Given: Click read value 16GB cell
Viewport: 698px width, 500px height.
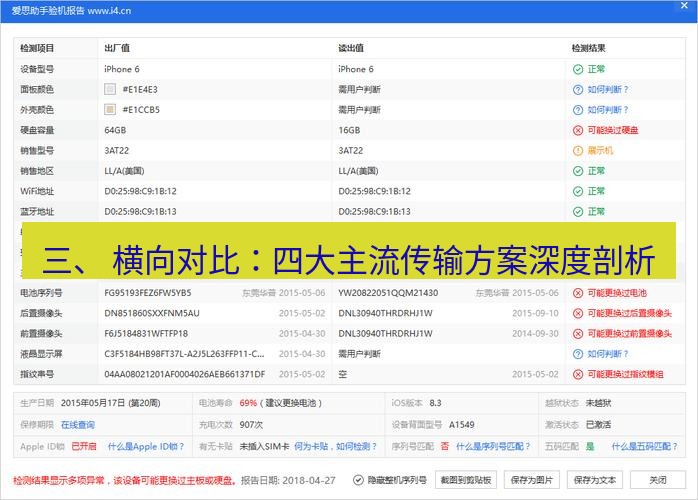Looking at the screenshot, I should pyautogui.click(x=349, y=130).
